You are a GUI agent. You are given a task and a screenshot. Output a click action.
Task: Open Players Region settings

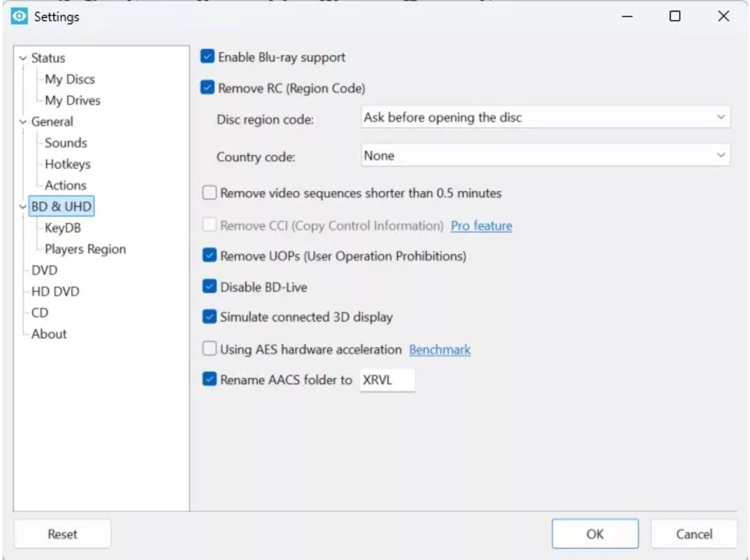(x=85, y=249)
